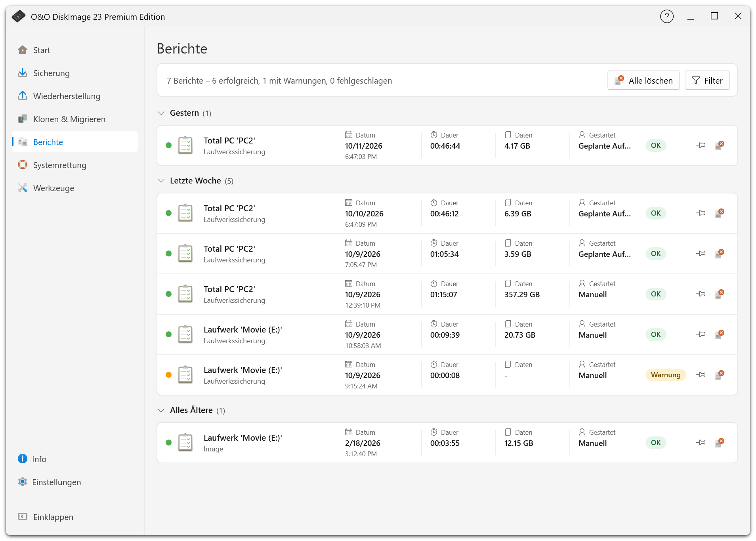Click OK badge of 10/11/2026 report
This screenshot has height=541, width=756.
tap(656, 145)
